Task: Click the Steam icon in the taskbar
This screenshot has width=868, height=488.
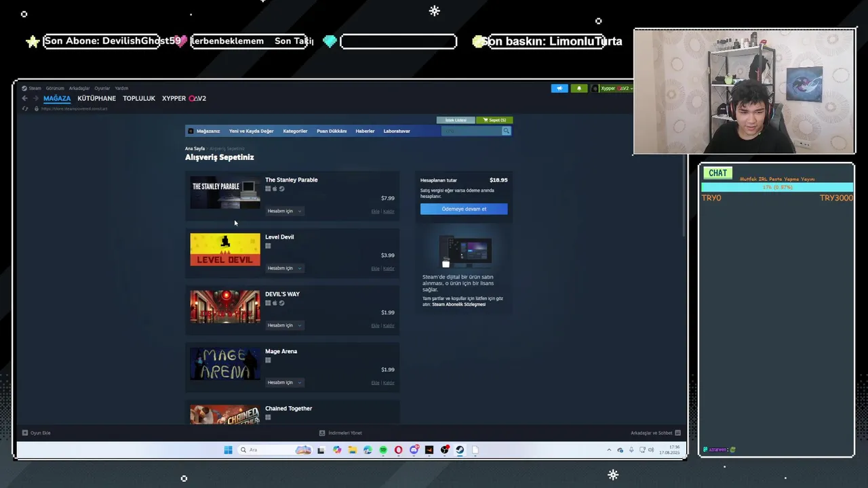Action: pyautogui.click(x=460, y=449)
